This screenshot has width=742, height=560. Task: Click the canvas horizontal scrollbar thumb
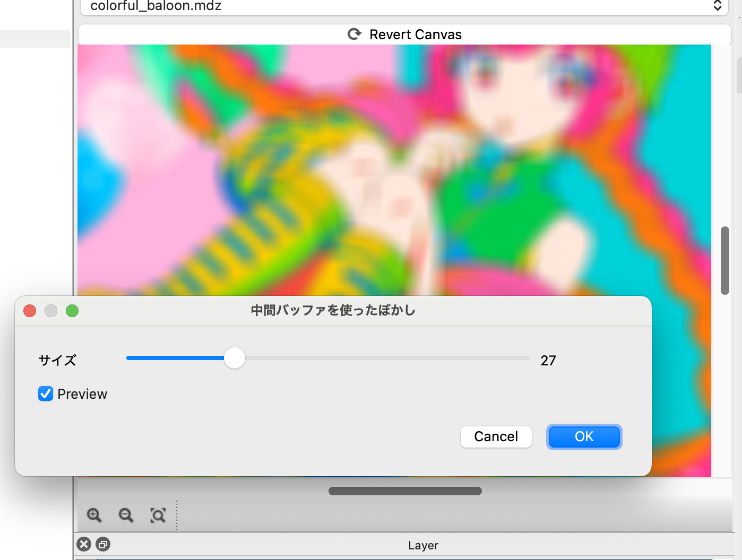405,491
